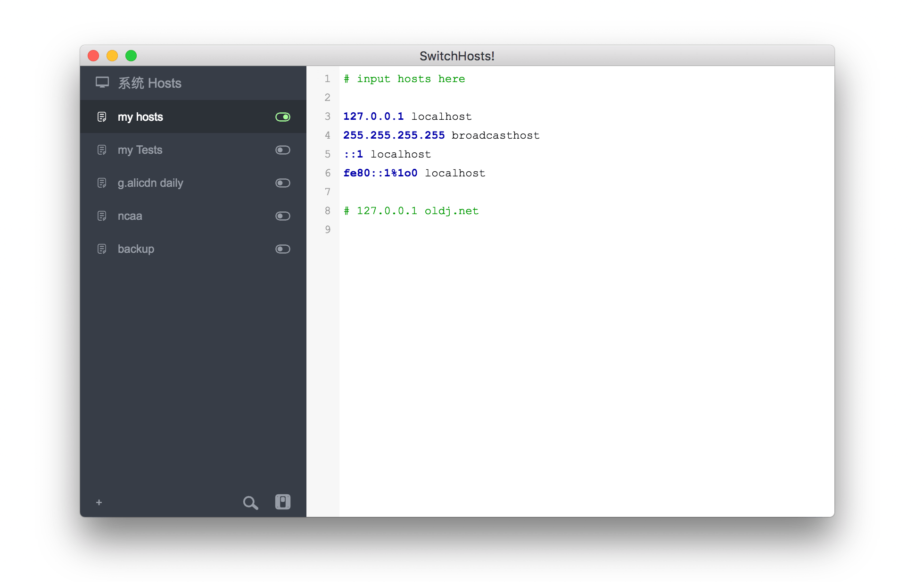Click the document icon next to backup

[x=102, y=249]
